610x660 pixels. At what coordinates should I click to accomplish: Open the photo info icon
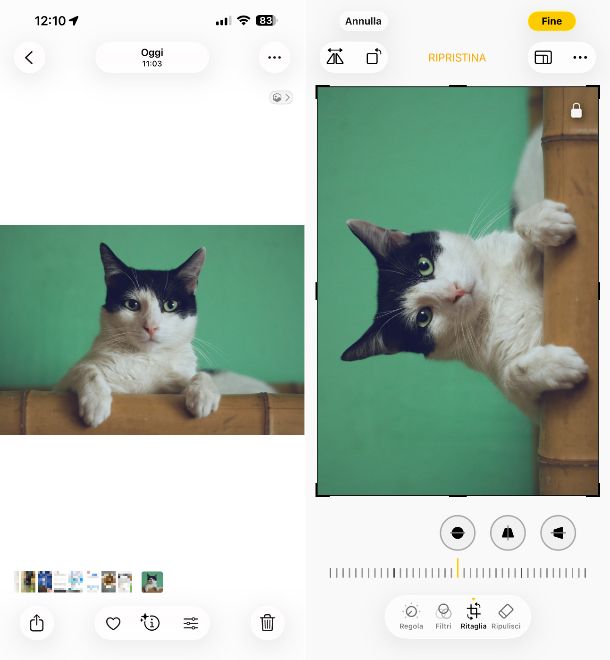pos(151,623)
